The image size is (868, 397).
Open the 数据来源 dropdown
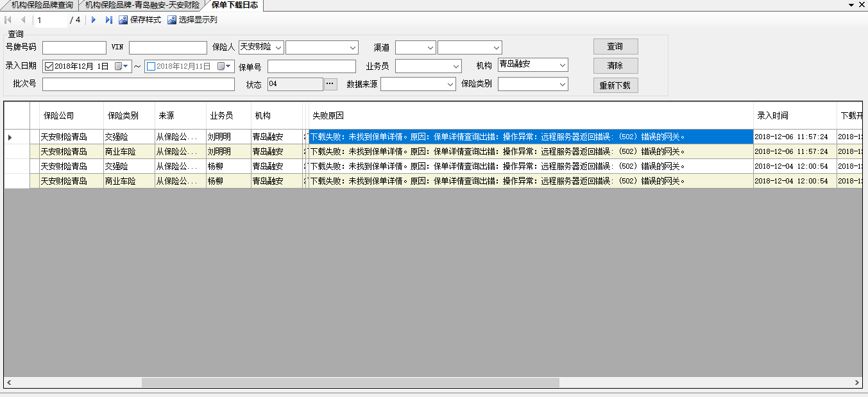coord(450,84)
